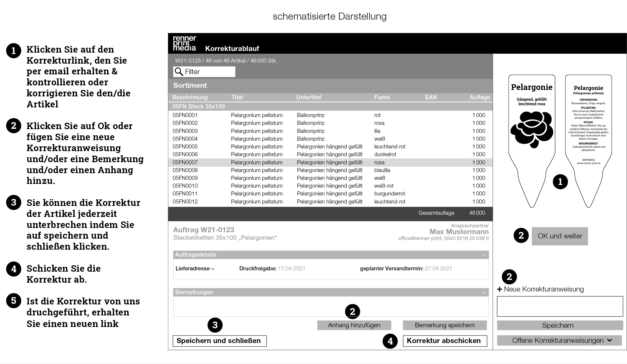
Task: Select article row 05FN0012
Action: pyautogui.click(x=330, y=202)
